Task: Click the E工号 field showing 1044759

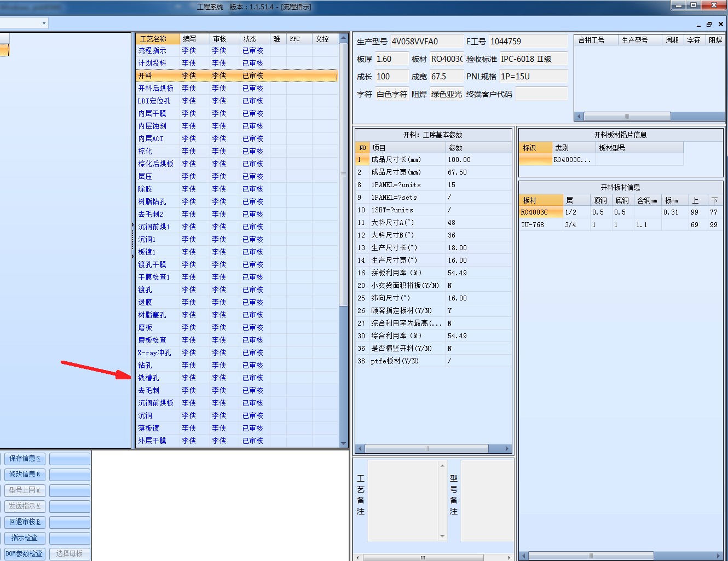Action: (x=528, y=42)
